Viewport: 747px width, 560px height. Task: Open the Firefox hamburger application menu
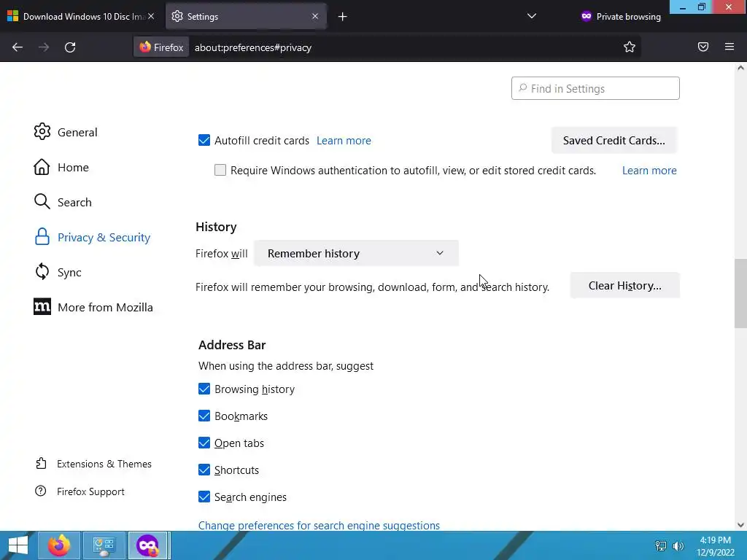click(x=729, y=47)
